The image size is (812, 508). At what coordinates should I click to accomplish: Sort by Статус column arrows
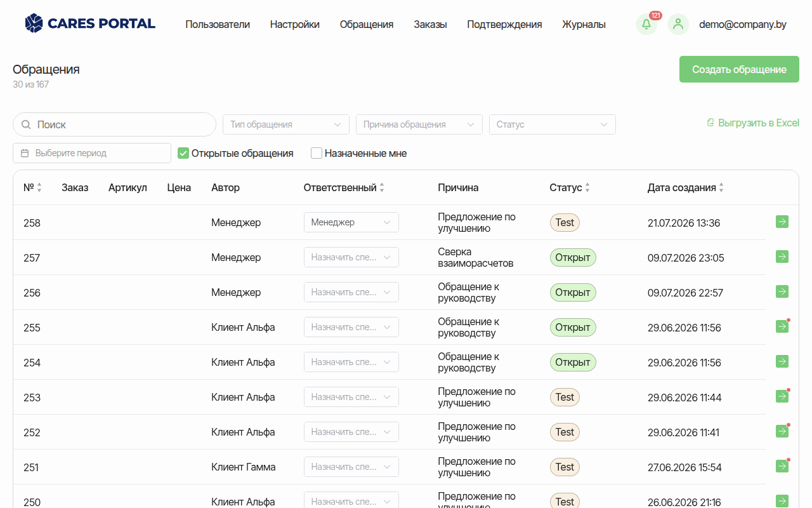pos(587,188)
